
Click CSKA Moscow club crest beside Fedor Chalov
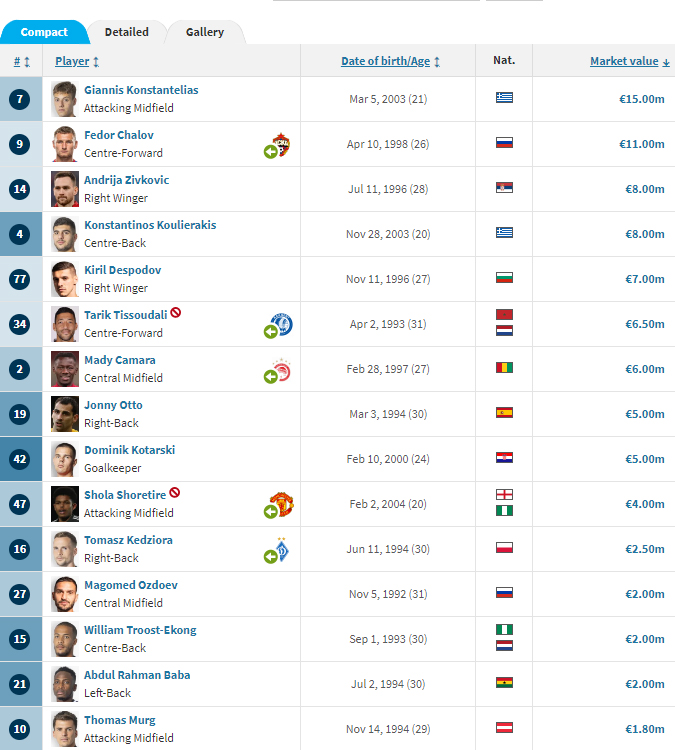[282, 143]
